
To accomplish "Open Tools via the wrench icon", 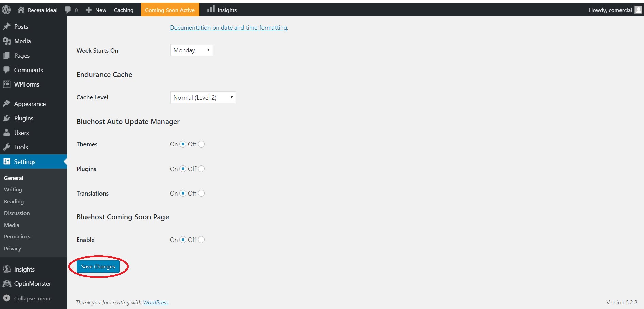I will [6, 147].
